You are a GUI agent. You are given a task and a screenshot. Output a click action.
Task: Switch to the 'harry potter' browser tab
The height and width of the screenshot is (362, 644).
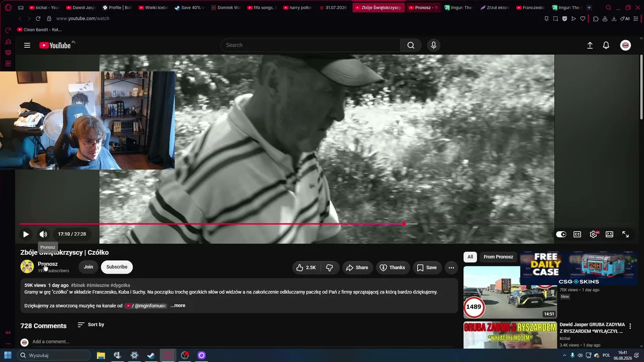[x=298, y=8]
